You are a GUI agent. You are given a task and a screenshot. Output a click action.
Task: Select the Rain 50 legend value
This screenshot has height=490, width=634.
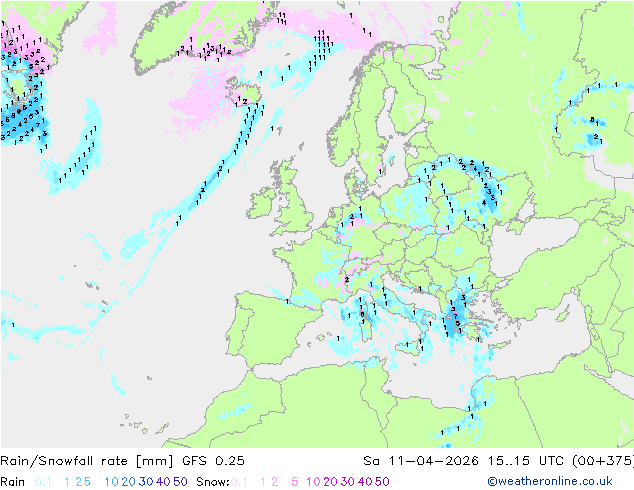pos(180,482)
